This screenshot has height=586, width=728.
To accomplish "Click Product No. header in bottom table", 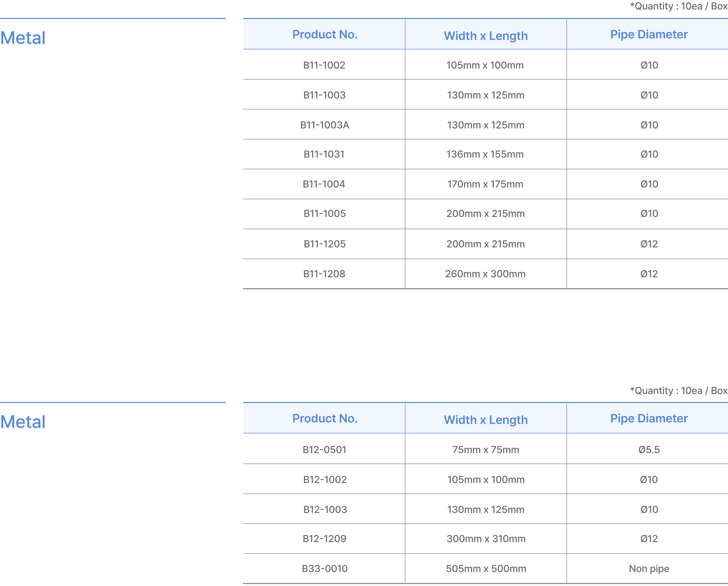I will [324, 418].
